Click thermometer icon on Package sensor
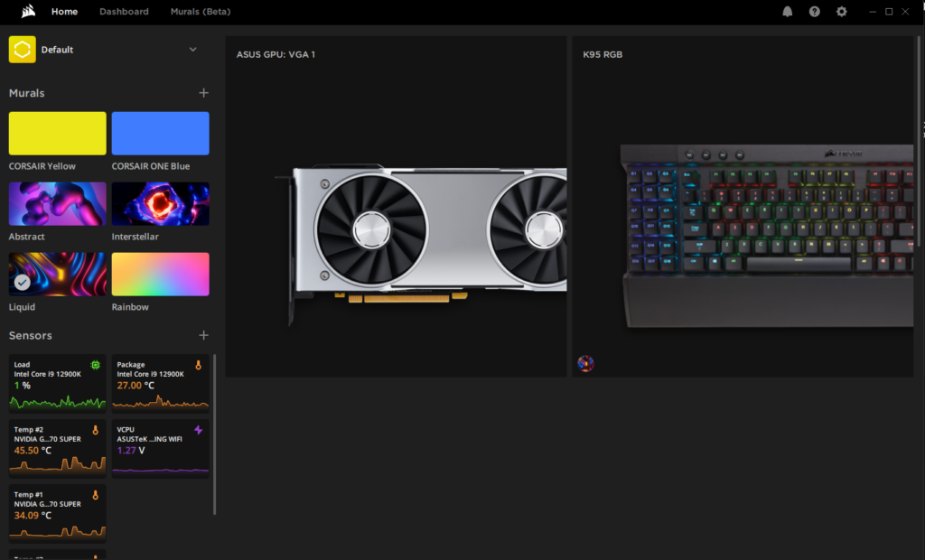This screenshot has height=560, width=925. [198, 365]
